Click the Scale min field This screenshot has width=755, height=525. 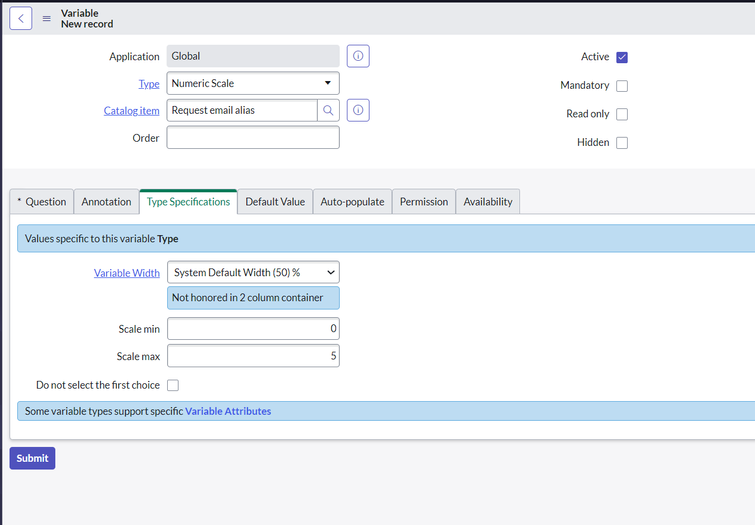pos(253,329)
